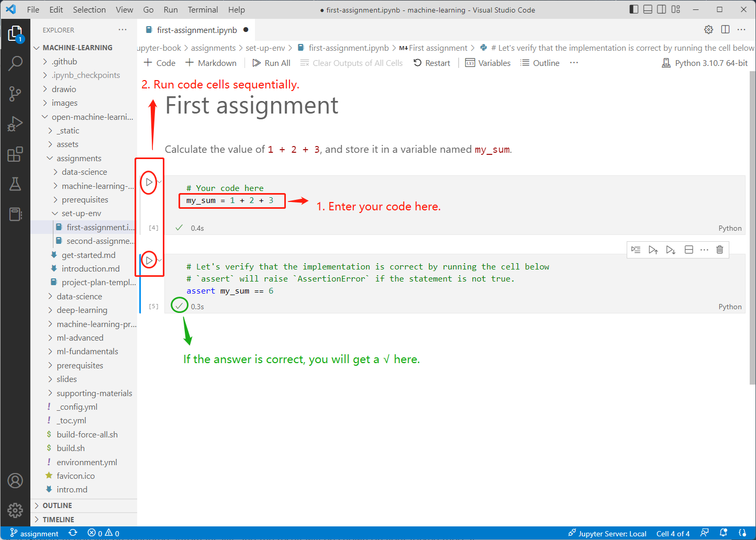Open the View menu
The height and width of the screenshot is (540, 756).
(124, 9)
